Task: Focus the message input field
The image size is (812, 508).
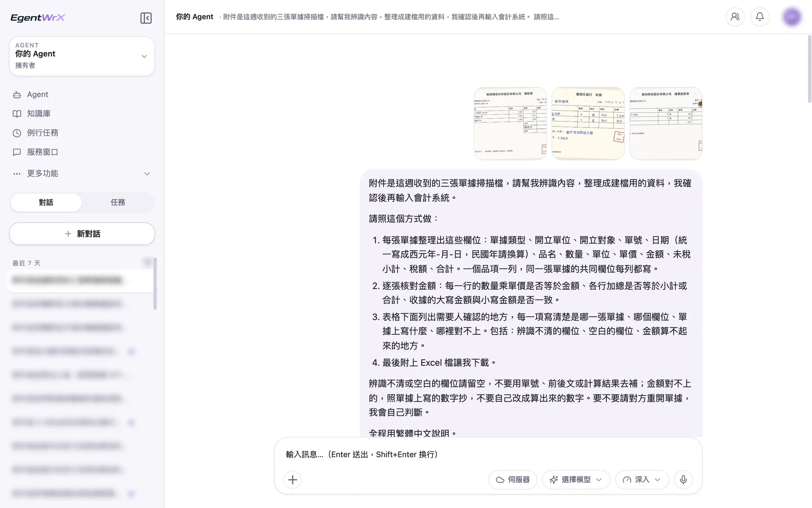Action: pyautogui.click(x=488, y=454)
